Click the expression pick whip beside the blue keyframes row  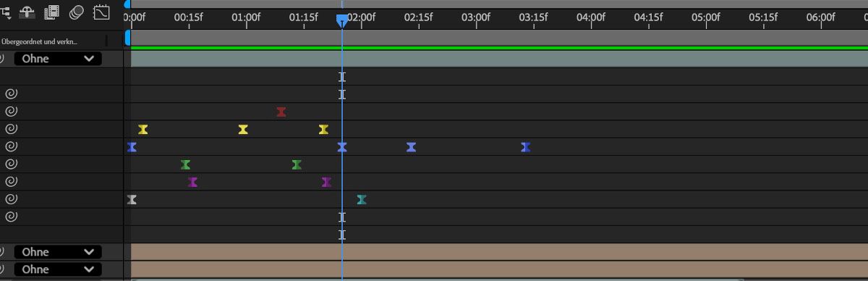[x=11, y=146]
